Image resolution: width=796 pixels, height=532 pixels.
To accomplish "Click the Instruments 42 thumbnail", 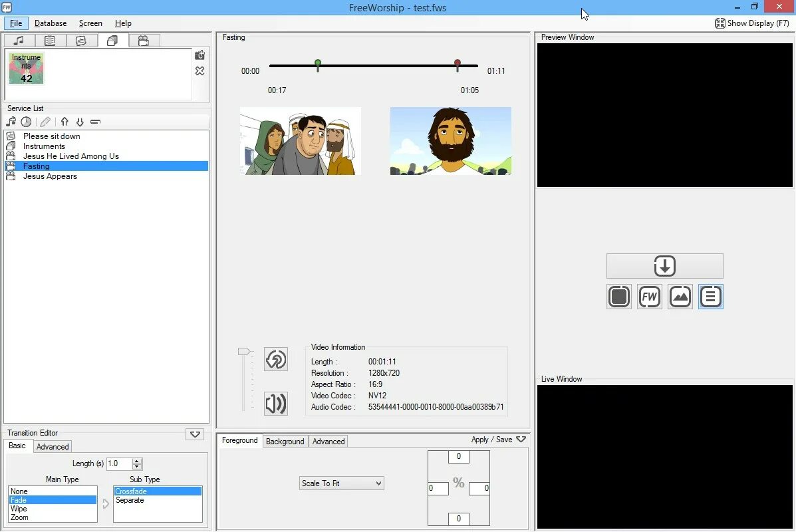I will [x=27, y=68].
